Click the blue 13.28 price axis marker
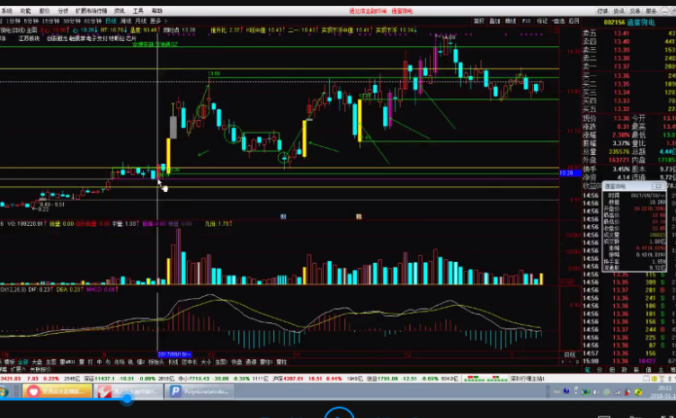This screenshot has width=676, height=418. click(566, 173)
